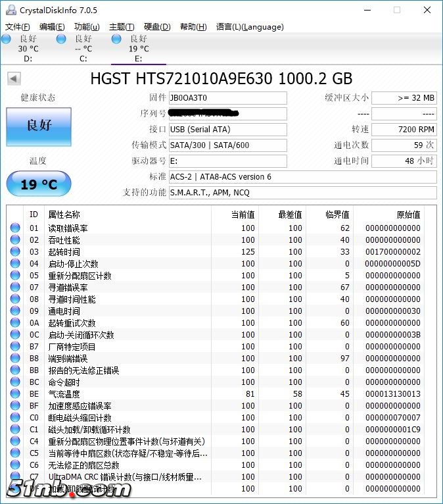Viewport: 443px width, 504px height.
Task: Open the 编辑(E) menu
Action: click(x=52, y=27)
